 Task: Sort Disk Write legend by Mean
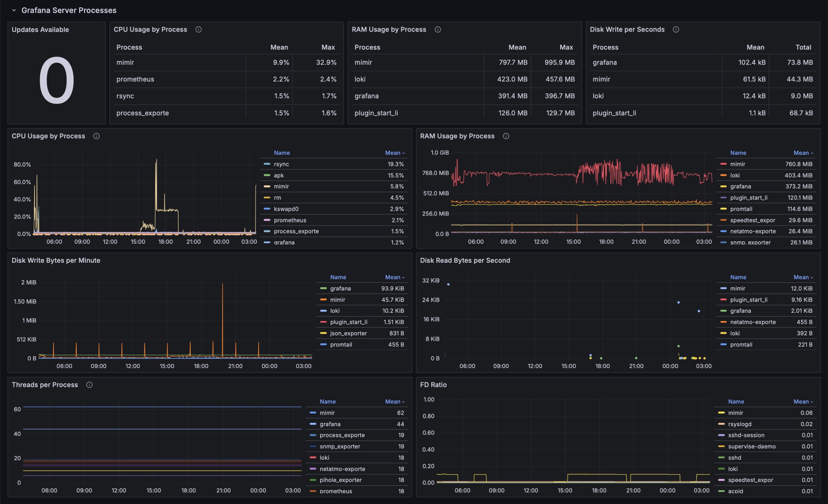click(395, 277)
